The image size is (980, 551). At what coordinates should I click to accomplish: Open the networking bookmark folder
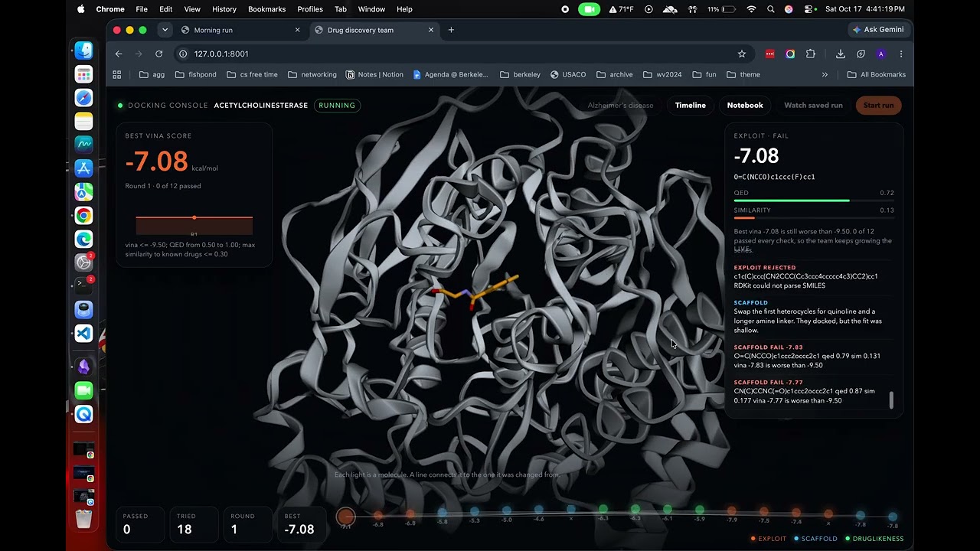coord(312,74)
